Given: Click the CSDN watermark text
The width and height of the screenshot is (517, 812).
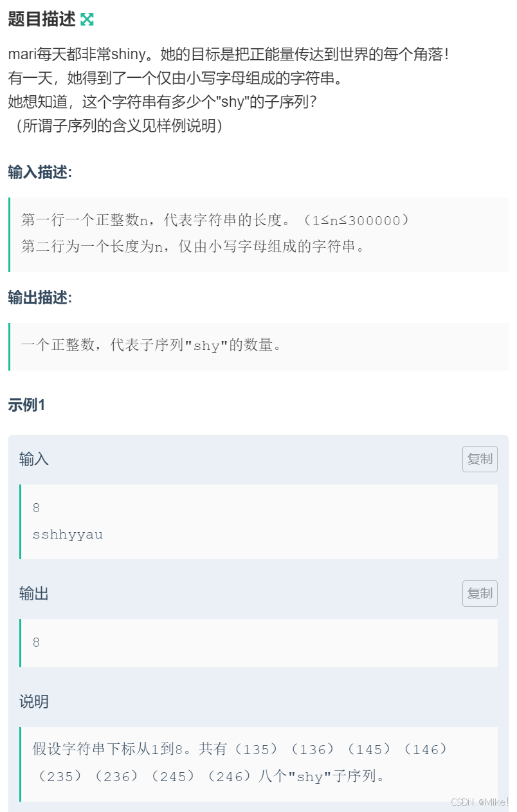Looking at the screenshot, I should (480, 802).
